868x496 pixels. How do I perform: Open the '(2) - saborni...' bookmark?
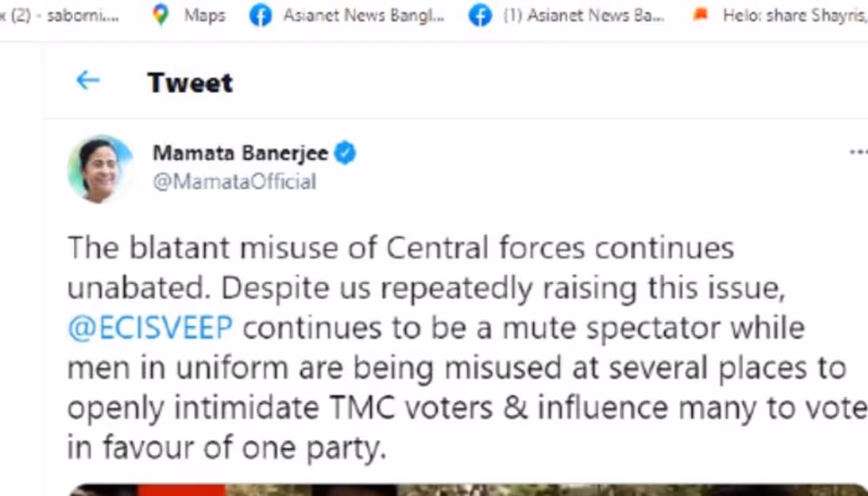(x=60, y=15)
